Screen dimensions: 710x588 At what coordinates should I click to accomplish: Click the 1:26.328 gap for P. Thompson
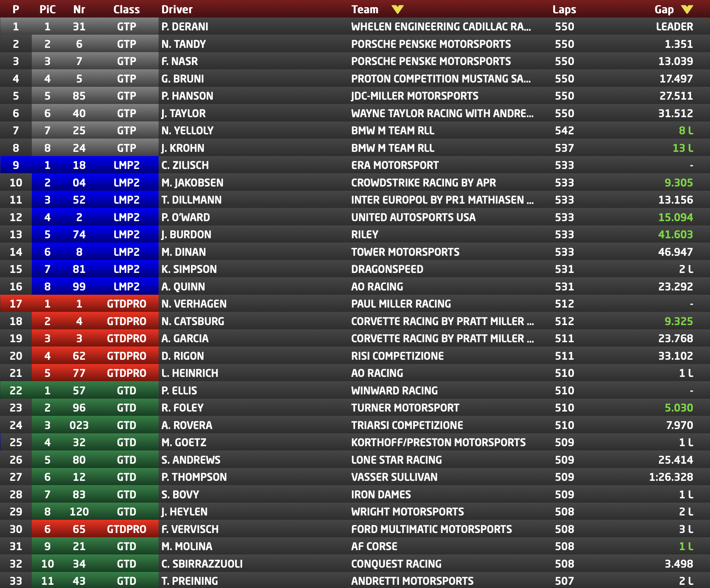pos(671,477)
